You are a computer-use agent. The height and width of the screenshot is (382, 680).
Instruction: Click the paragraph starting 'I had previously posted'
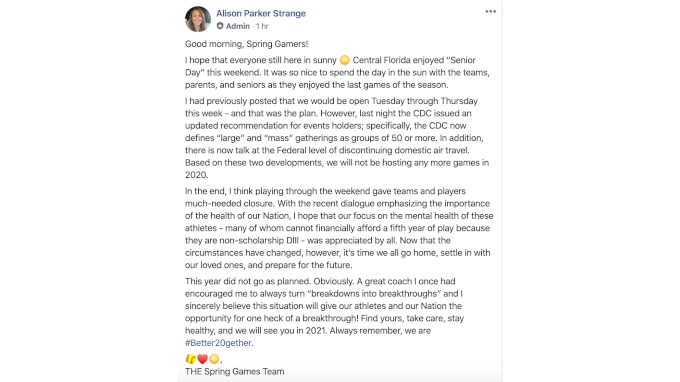337,138
